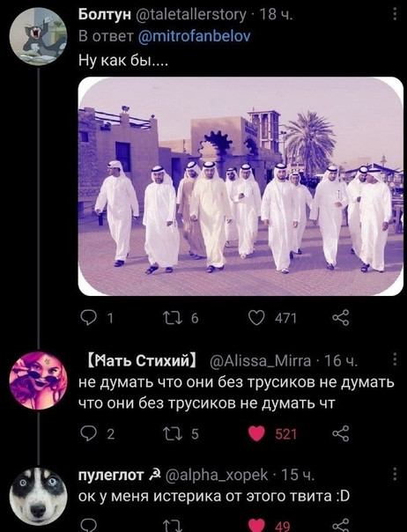
Task: Reply to Болтун's tweet via comment icon
Action: click(x=88, y=318)
